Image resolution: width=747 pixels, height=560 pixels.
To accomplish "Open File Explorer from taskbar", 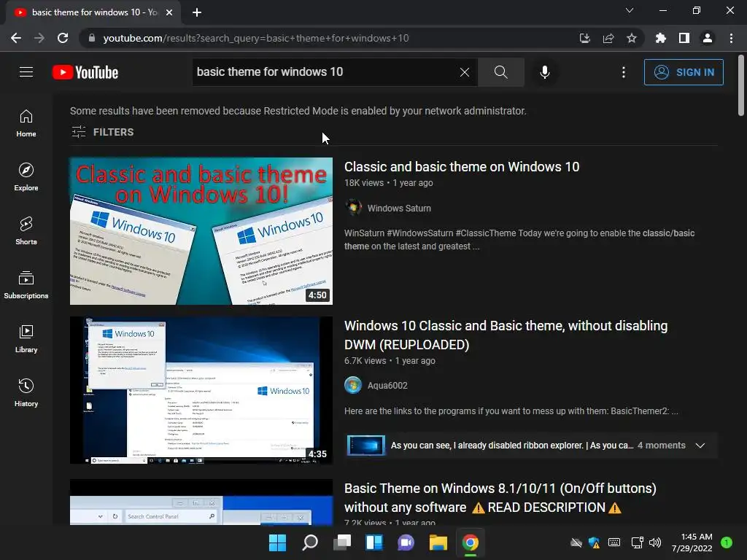I will click(x=438, y=542).
